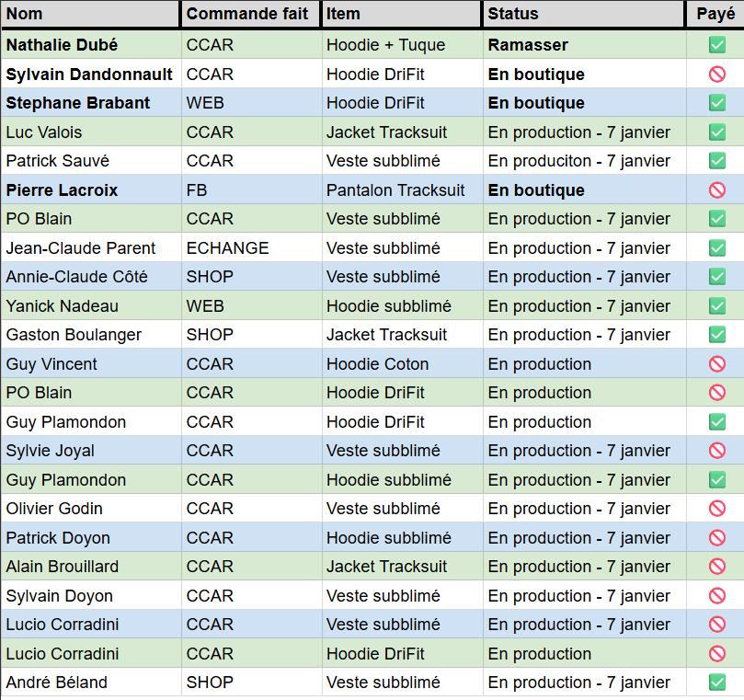This screenshot has height=700, width=744.
Task: Toggle the paid checkbox for Gaston Boulanger
Action: click(x=717, y=335)
